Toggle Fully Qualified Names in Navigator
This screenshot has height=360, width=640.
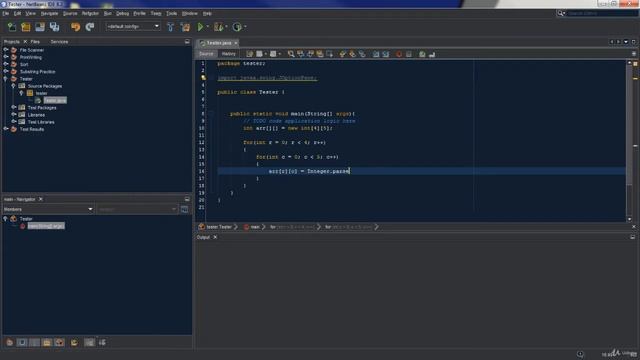(x=74, y=342)
